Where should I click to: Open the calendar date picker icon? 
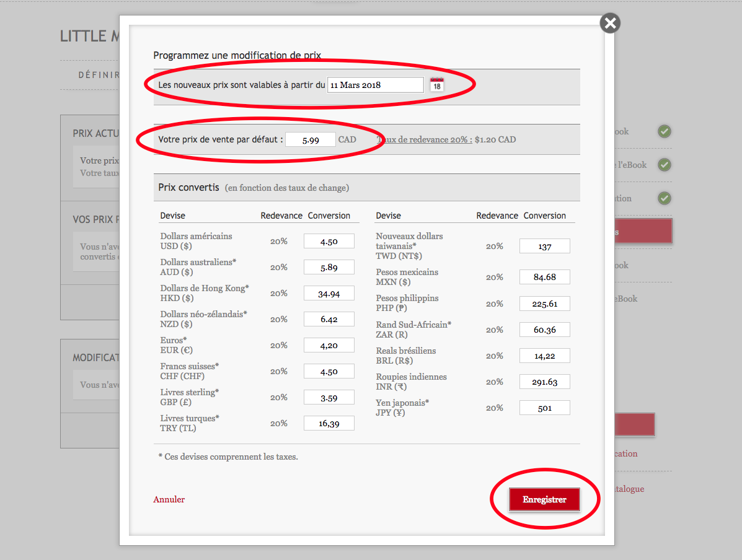coord(437,85)
